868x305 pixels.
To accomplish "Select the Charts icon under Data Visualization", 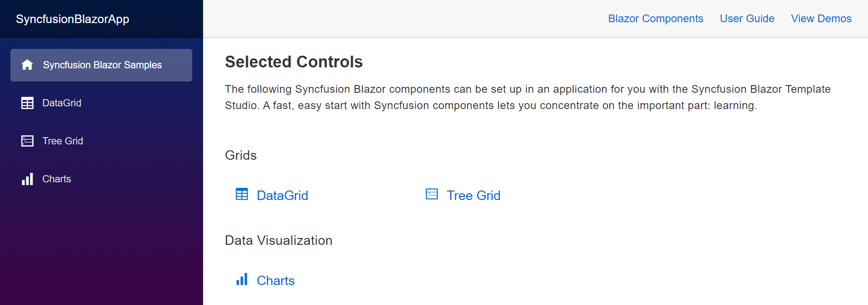I will (242, 279).
